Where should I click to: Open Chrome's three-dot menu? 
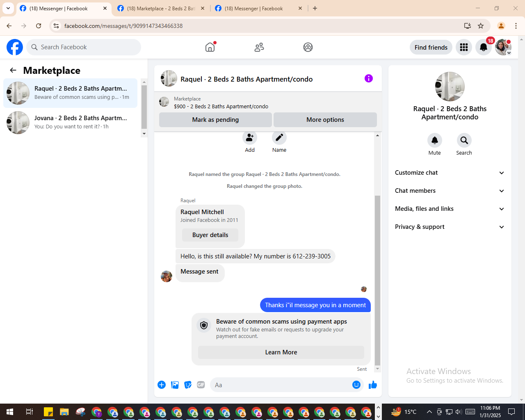pyautogui.click(x=516, y=26)
